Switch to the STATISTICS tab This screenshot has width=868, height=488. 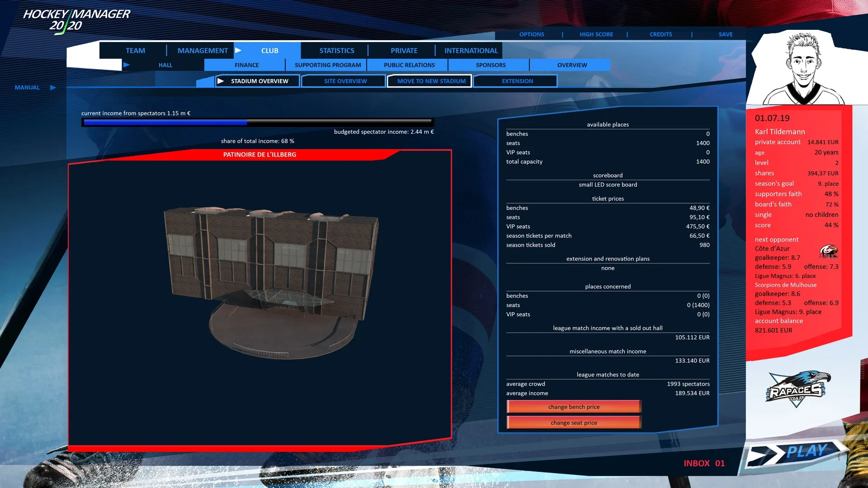coord(336,51)
